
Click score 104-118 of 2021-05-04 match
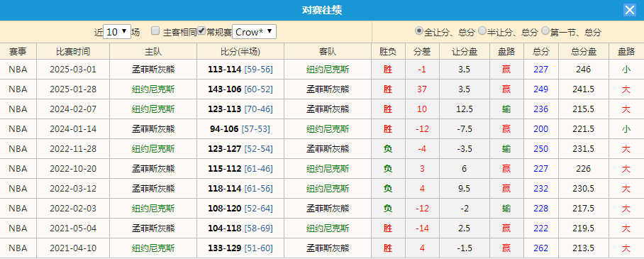coord(225,228)
